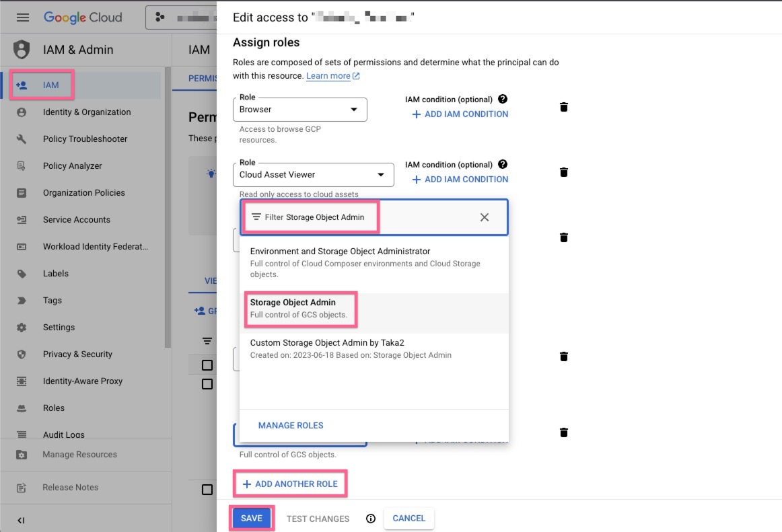The width and height of the screenshot is (782, 532).
Task: Click MANAGE ROLES in dropdown
Action: point(291,426)
